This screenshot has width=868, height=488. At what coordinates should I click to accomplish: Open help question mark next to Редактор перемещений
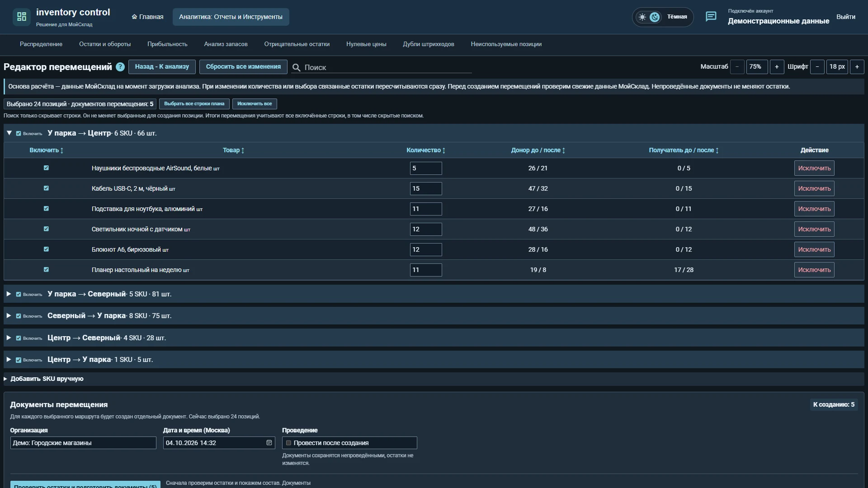click(120, 67)
